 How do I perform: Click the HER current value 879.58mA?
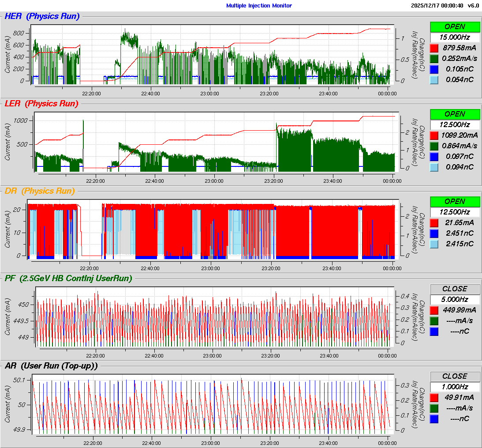point(459,48)
